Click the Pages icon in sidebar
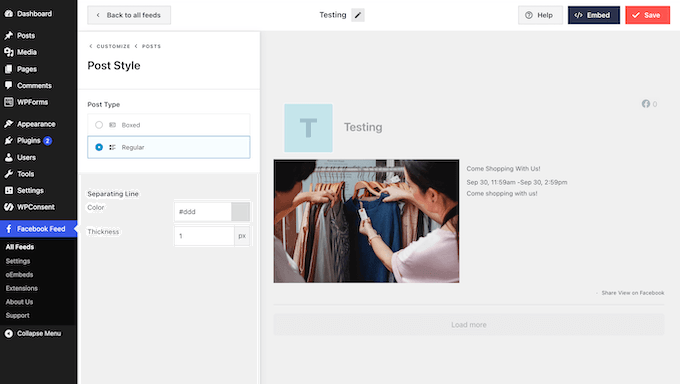 coord(9,69)
